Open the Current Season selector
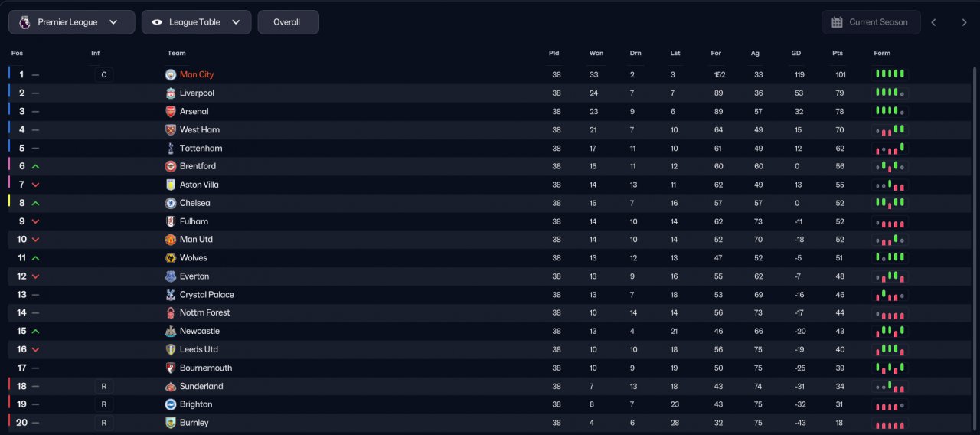Screen dimensions: 980x435 pos(870,22)
